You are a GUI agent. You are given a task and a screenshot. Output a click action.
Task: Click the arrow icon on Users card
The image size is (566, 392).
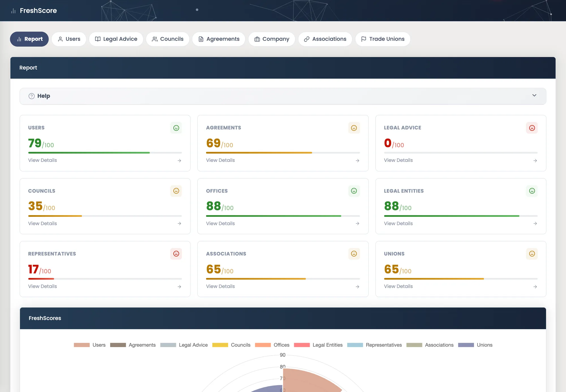click(179, 160)
